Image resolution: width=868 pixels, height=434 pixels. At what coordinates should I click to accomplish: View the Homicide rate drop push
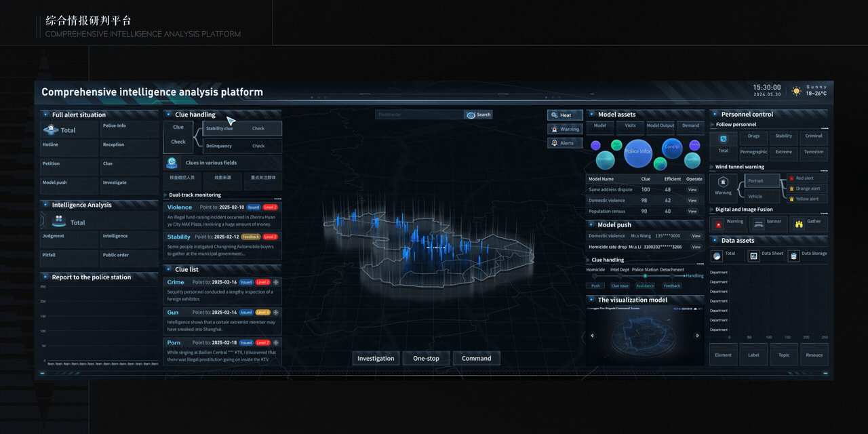tap(696, 247)
